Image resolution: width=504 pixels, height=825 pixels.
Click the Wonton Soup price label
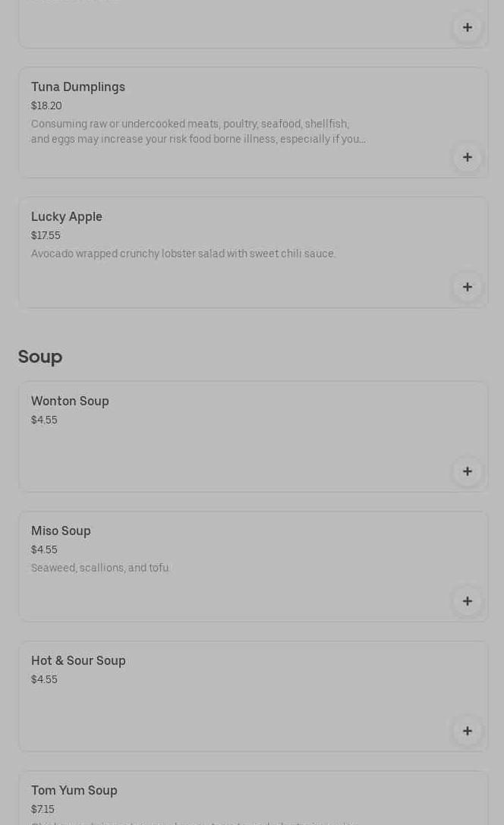click(44, 420)
